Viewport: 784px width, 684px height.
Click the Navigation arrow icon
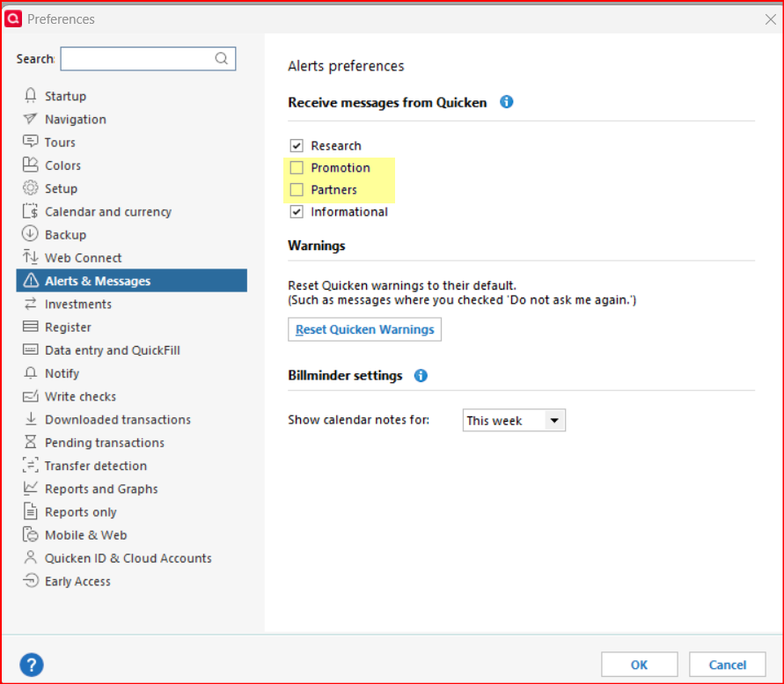pyautogui.click(x=31, y=119)
